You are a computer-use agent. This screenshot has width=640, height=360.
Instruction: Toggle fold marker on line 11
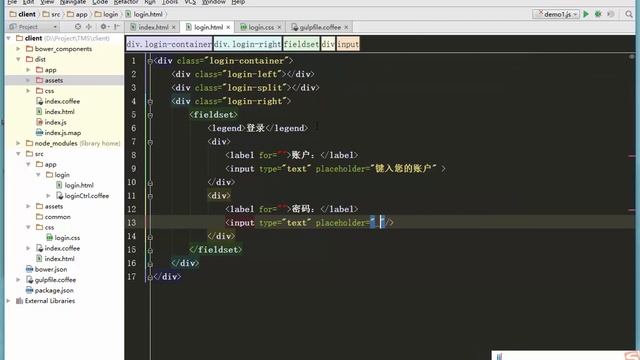click(150, 196)
